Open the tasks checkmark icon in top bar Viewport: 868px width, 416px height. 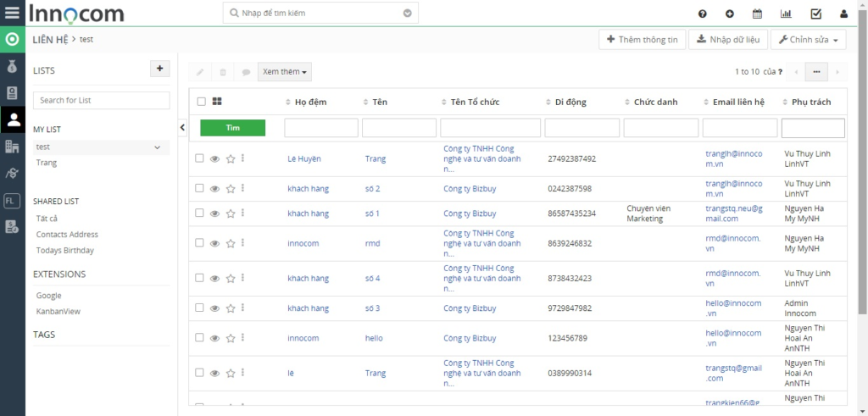[x=815, y=14]
